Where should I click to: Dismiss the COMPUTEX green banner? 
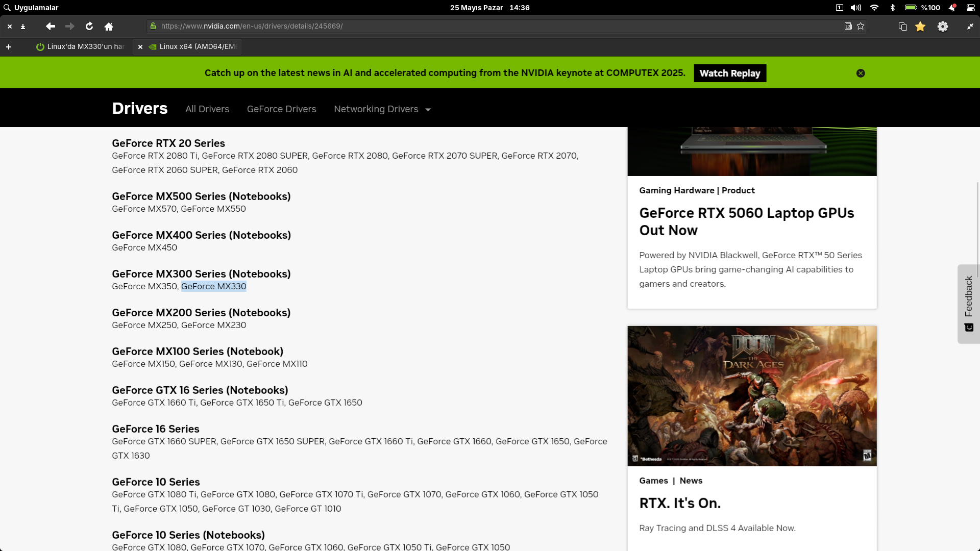[861, 73]
